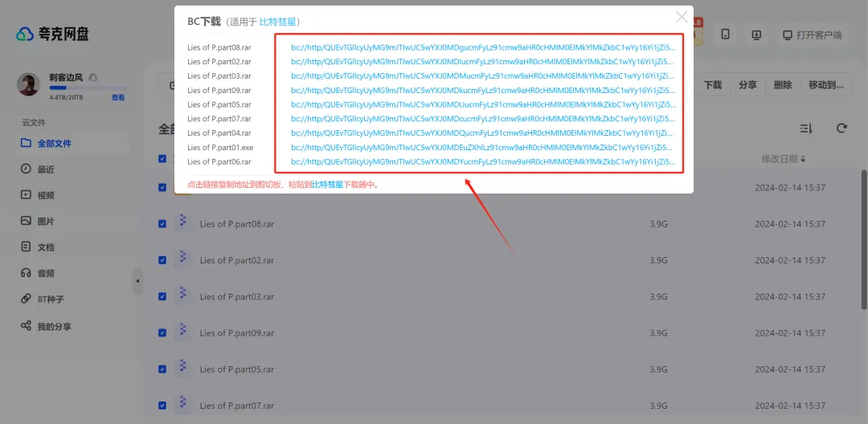Close the BC下载 dialog
This screenshot has width=868, height=424.
point(682,17)
